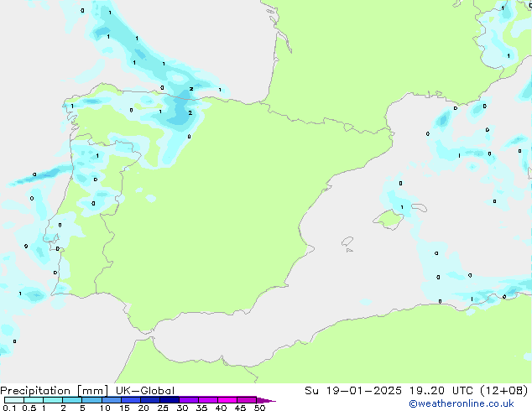Select the 10–15 mm legend swatch
Screen dimensions: 532x411
coord(112,400)
